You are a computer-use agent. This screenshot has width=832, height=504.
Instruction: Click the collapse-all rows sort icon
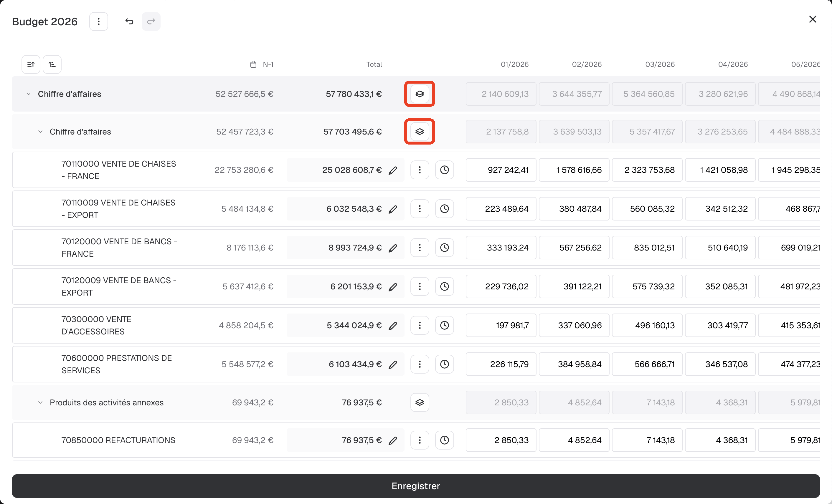(x=31, y=64)
